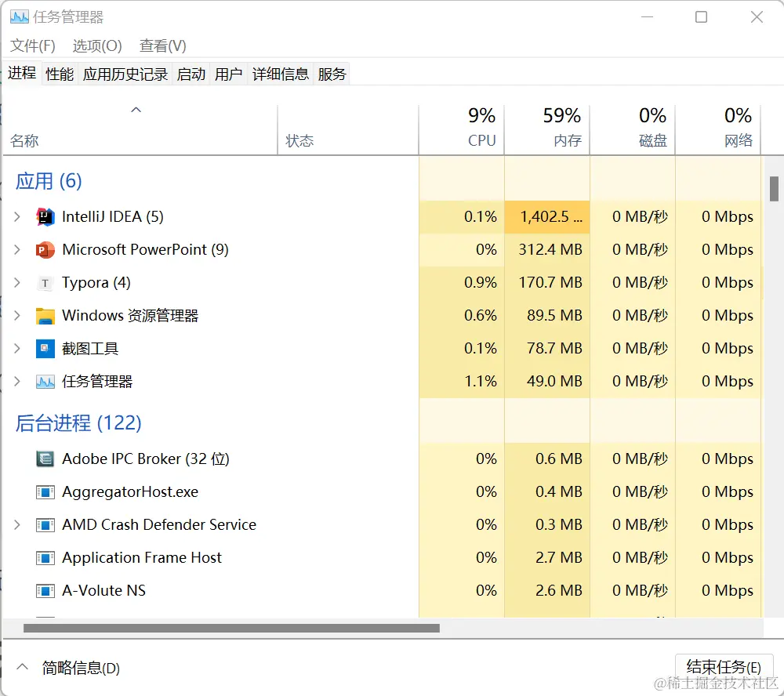Select the 进程 tab

click(x=22, y=73)
